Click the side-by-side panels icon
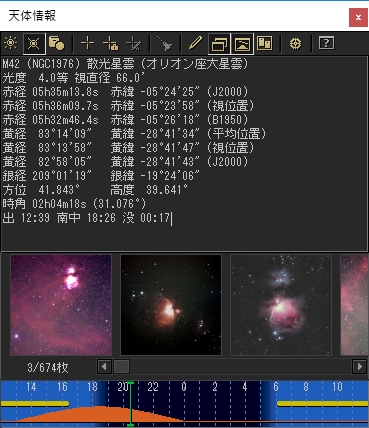The width and height of the screenshot is (369, 428). click(265, 43)
